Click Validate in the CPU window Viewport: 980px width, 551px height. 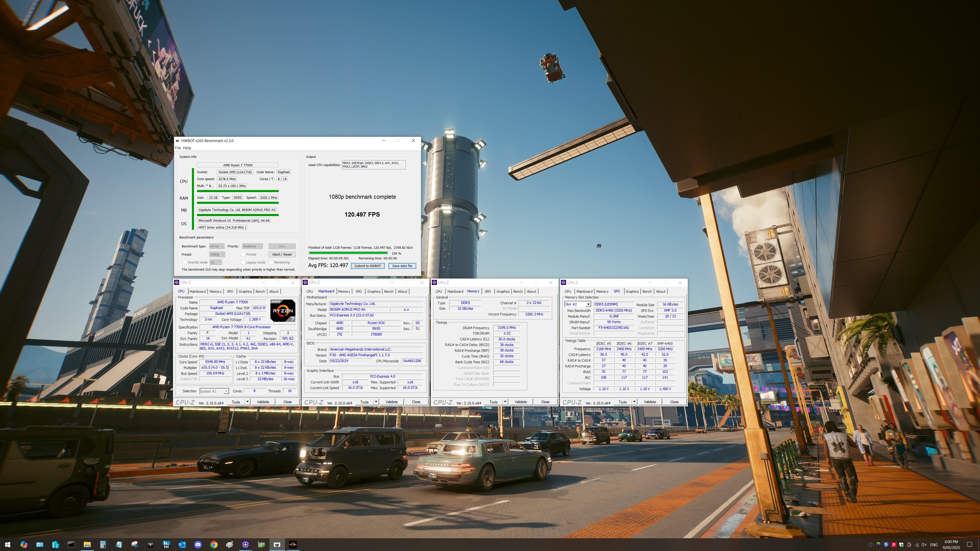tap(263, 402)
